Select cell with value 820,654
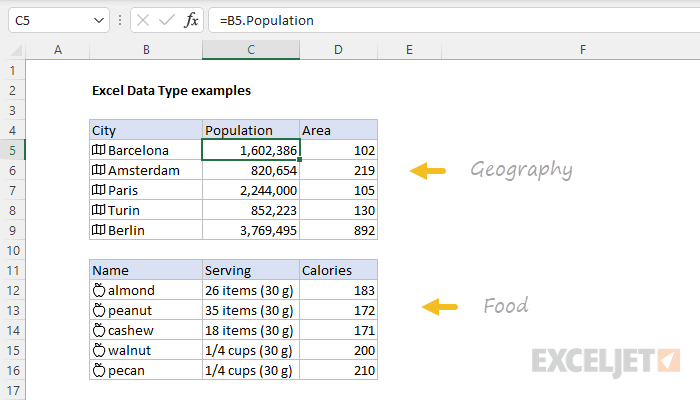 pos(251,170)
